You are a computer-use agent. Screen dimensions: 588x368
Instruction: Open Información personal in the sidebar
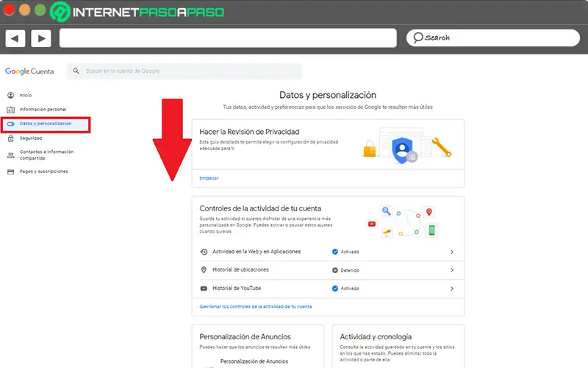[x=43, y=110]
